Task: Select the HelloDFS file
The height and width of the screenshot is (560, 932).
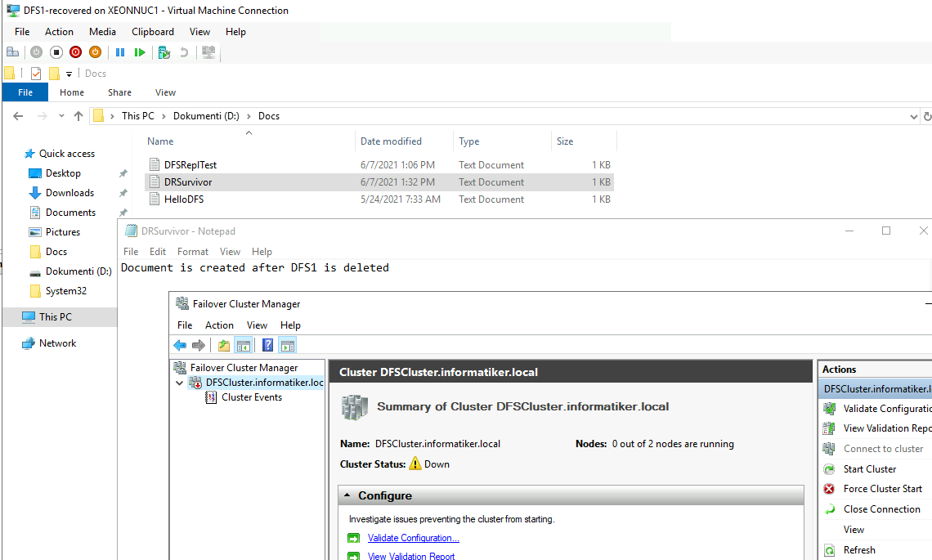Action: (184, 199)
